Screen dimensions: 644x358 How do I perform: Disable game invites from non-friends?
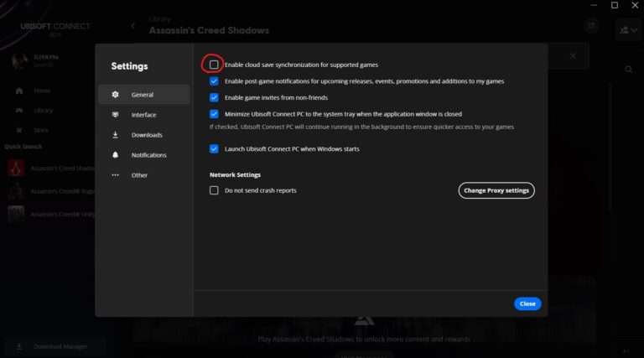(214, 97)
